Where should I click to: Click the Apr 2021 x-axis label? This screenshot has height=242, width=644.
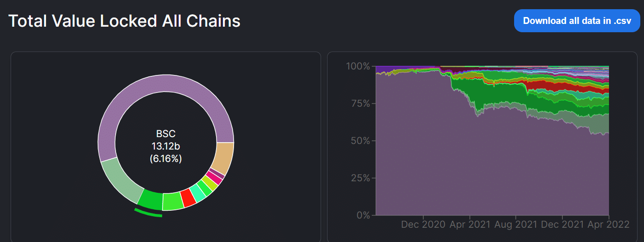point(470,225)
